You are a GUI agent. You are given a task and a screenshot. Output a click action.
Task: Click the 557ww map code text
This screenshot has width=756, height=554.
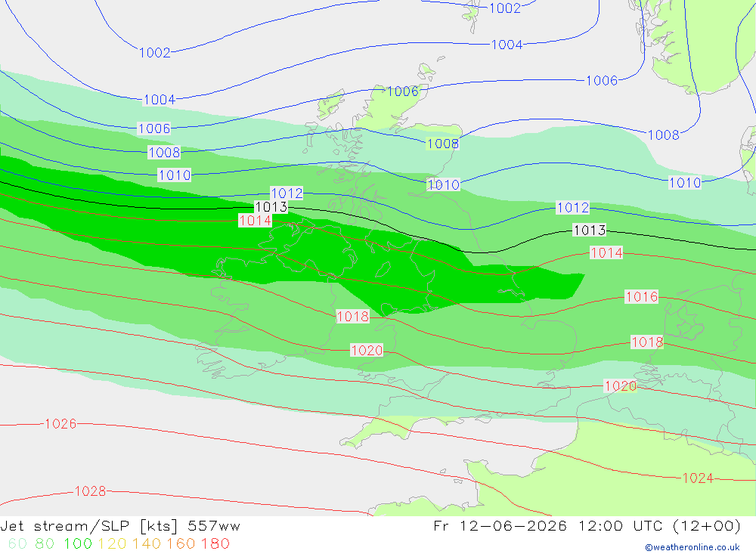(214, 526)
